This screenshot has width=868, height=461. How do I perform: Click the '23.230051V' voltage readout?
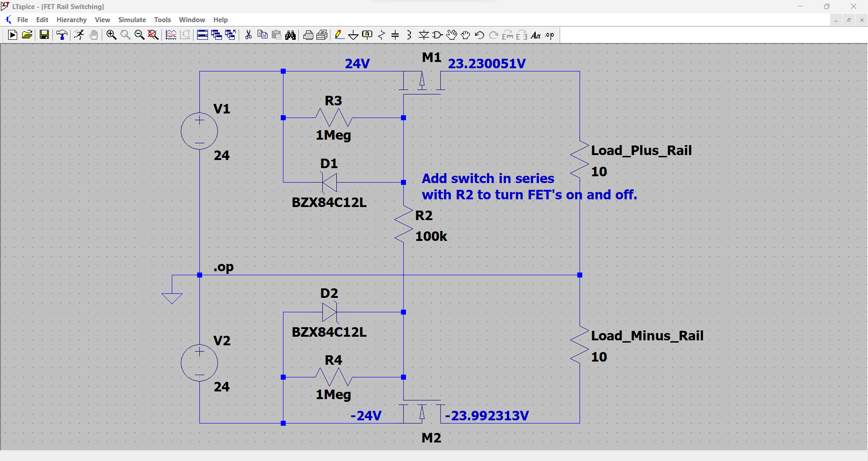487,64
